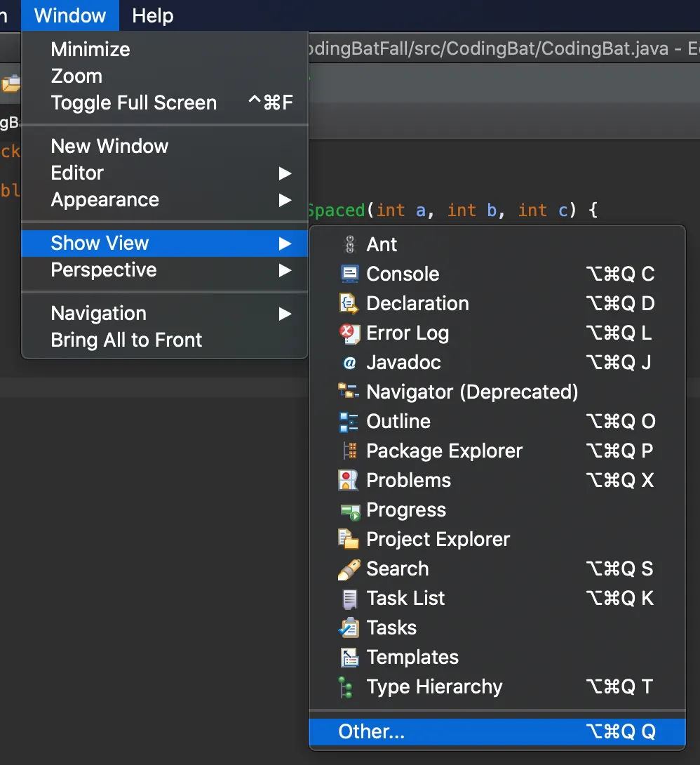Image resolution: width=700 pixels, height=765 pixels.
Task: Click the Search flashlight icon
Action: pos(349,569)
